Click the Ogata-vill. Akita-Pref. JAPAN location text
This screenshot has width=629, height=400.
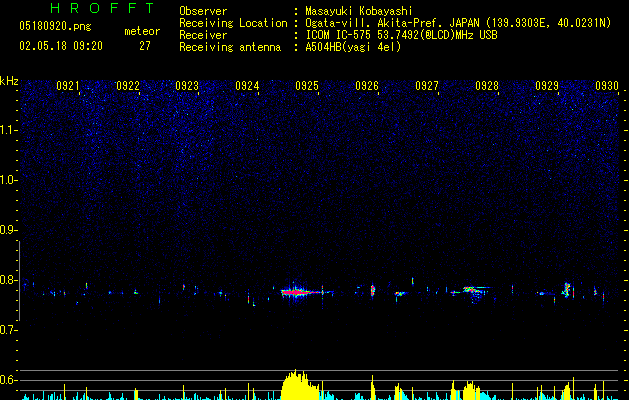[x=458, y=23]
